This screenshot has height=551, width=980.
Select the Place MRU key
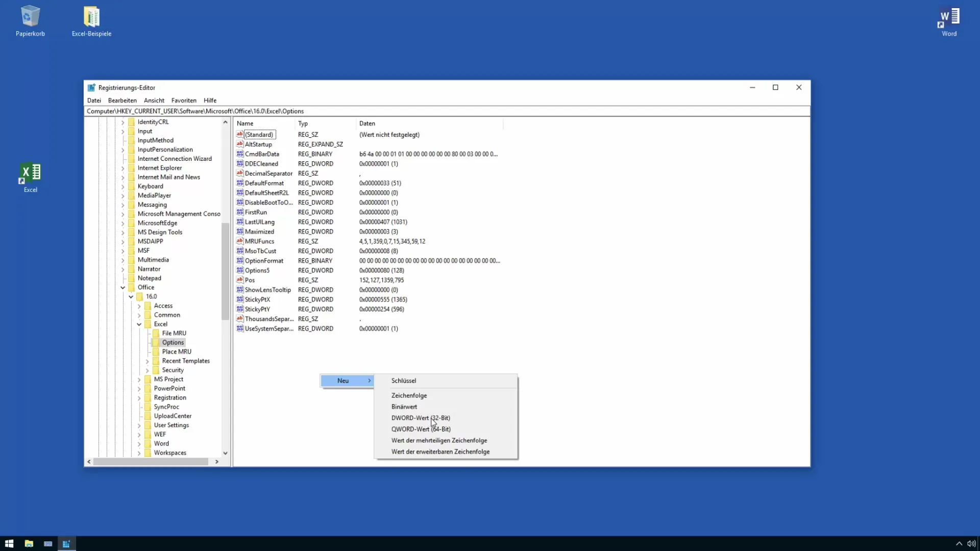177,352
